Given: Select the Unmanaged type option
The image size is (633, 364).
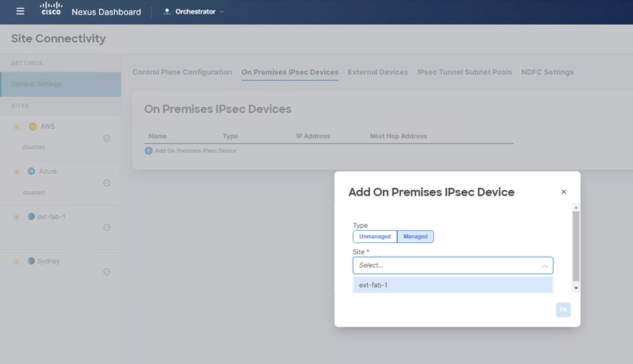Looking at the screenshot, I should pos(375,236).
